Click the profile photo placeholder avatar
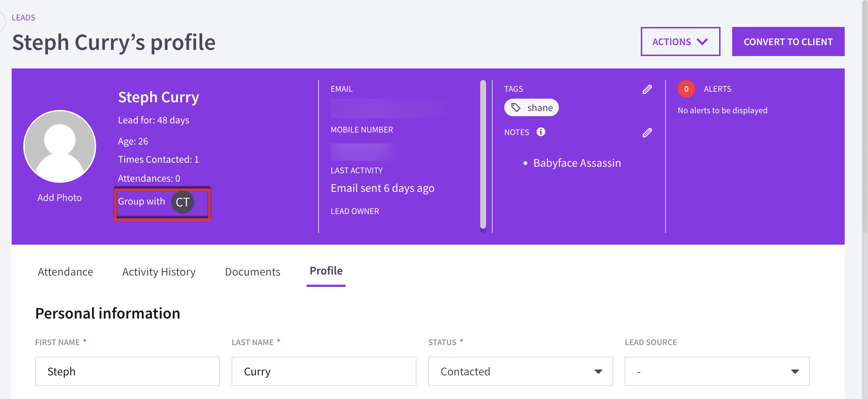868x399 pixels. [x=60, y=146]
